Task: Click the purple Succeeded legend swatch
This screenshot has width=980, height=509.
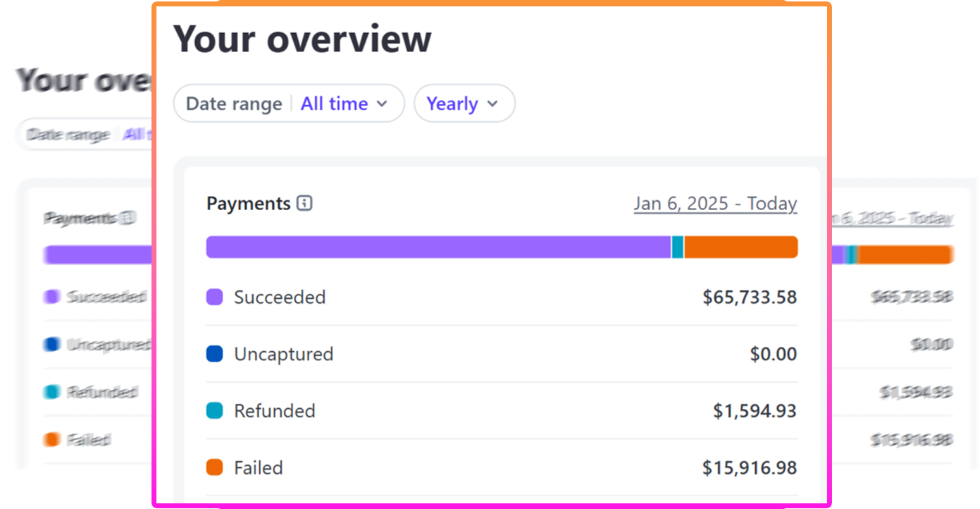Action: click(x=215, y=297)
